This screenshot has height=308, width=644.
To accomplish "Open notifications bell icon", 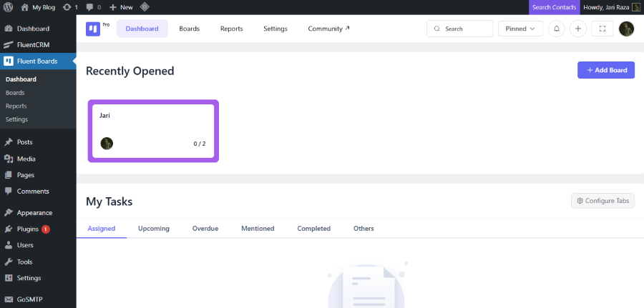I will 557,29.
